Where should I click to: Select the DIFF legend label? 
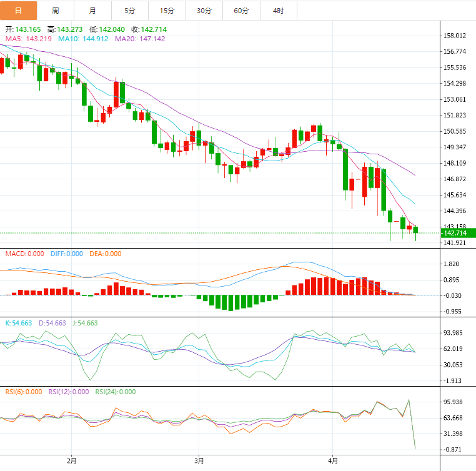tap(66, 254)
